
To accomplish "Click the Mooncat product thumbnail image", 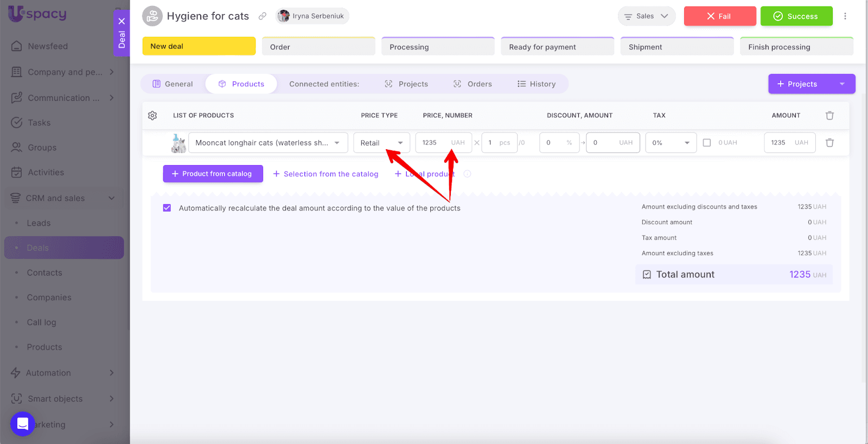I will (x=178, y=143).
